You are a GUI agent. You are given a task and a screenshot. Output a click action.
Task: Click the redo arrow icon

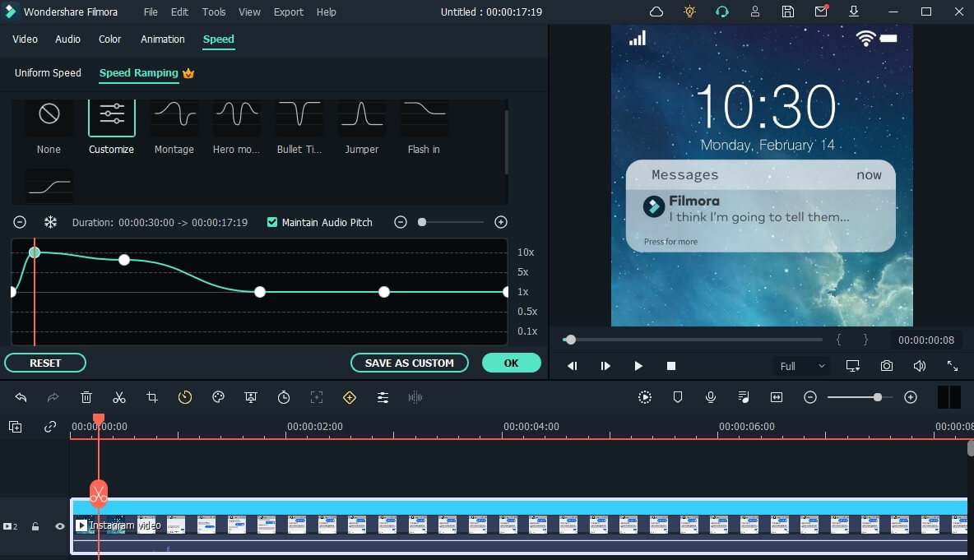coord(53,397)
